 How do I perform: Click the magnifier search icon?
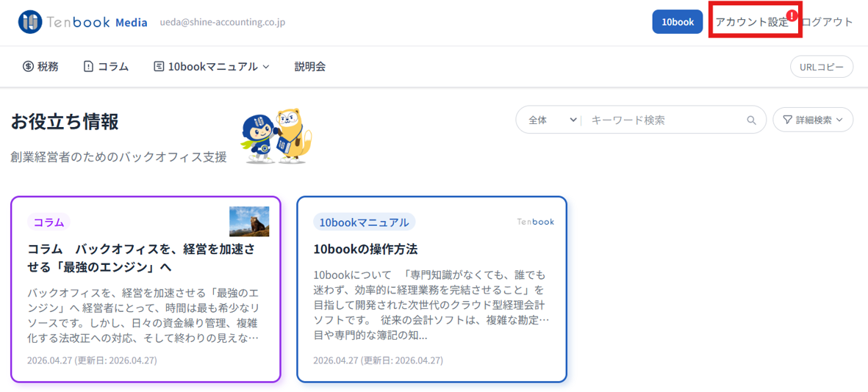pyautogui.click(x=751, y=120)
